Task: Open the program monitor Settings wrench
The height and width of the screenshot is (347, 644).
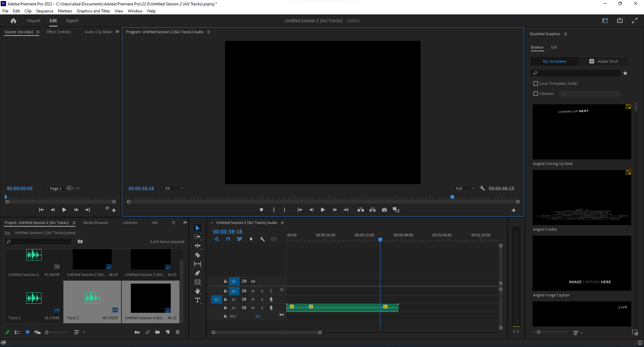Action: click(482, 188)
